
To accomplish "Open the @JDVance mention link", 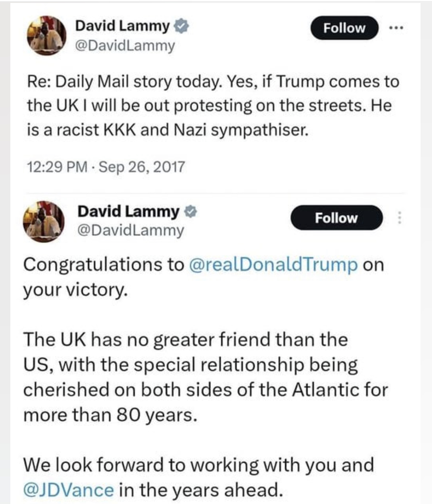I will pos(68,490).
